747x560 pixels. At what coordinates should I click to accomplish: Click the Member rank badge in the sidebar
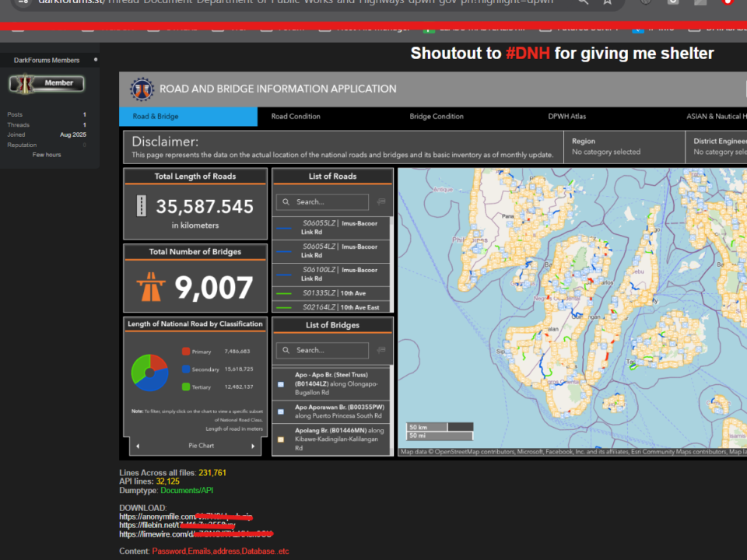pos(47,83)
